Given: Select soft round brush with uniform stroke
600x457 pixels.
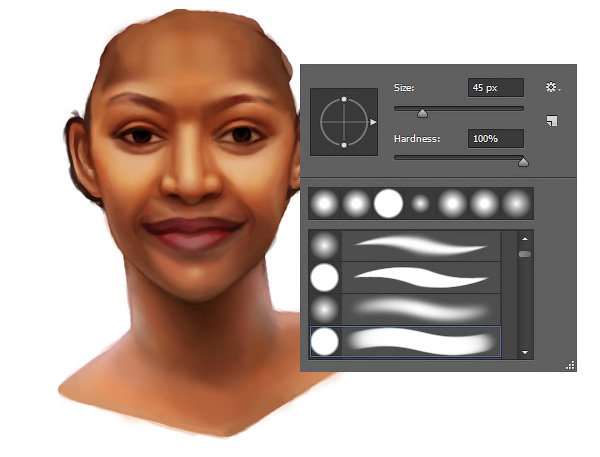Looking at the screenshot, I should pyautogui.click(x=405, y=309).
